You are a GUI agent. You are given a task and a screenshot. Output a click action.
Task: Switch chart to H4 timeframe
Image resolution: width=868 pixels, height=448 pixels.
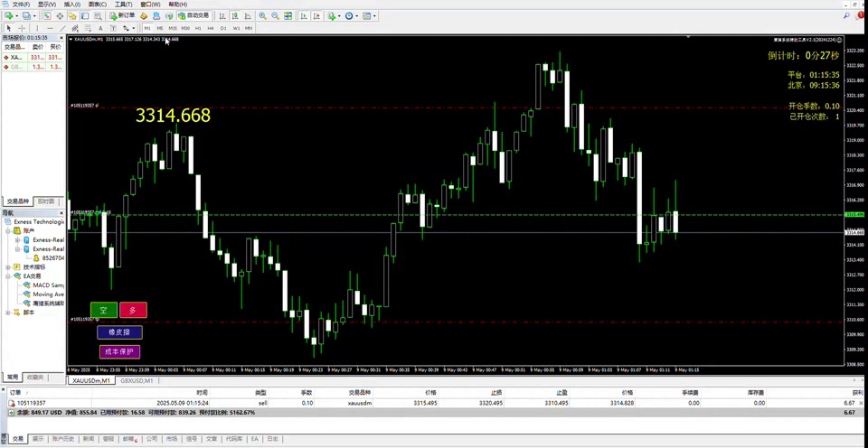(x=211, y=28)
